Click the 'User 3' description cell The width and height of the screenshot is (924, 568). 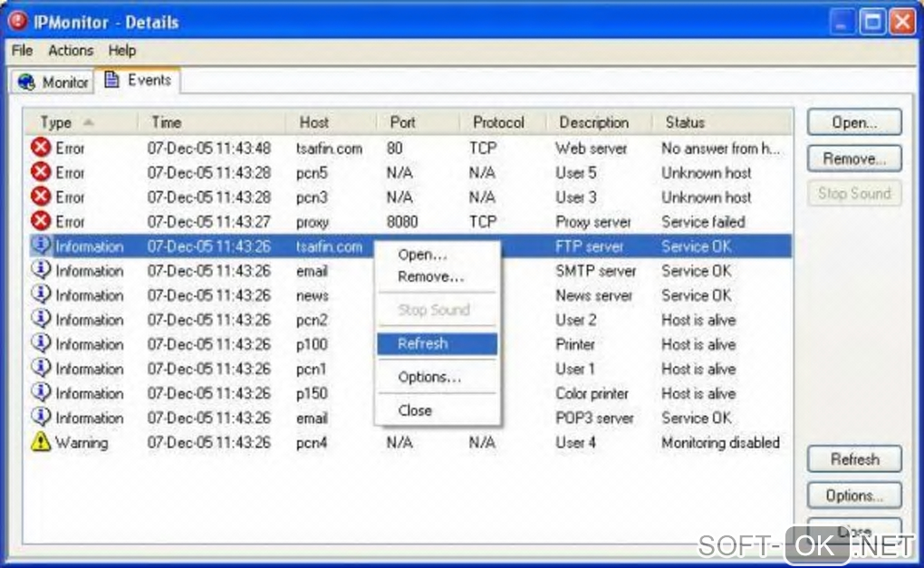575,197
